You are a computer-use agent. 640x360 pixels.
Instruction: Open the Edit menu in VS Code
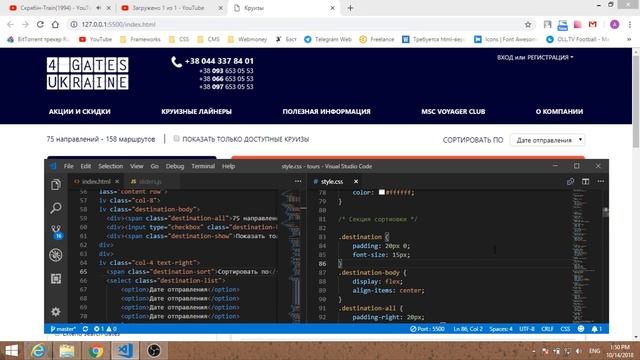click(86, 166)
